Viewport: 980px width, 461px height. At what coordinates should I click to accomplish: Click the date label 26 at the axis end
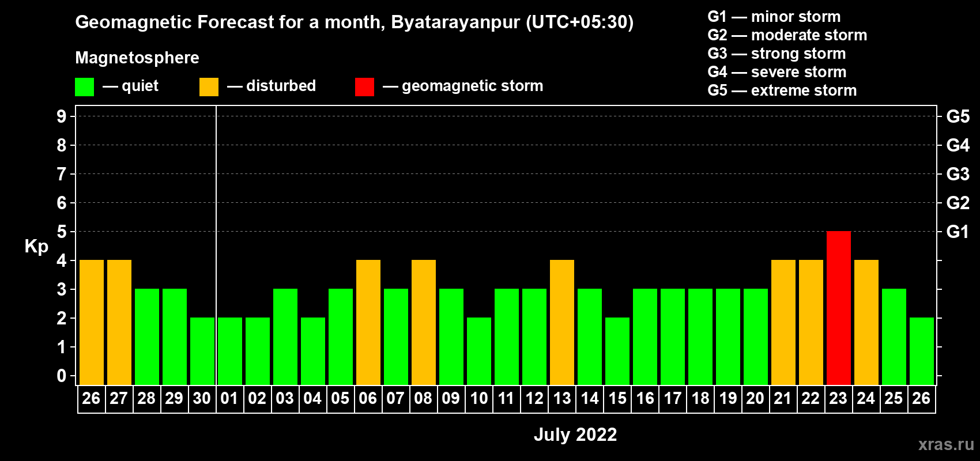pyautogui.click(x=921, y=398)
